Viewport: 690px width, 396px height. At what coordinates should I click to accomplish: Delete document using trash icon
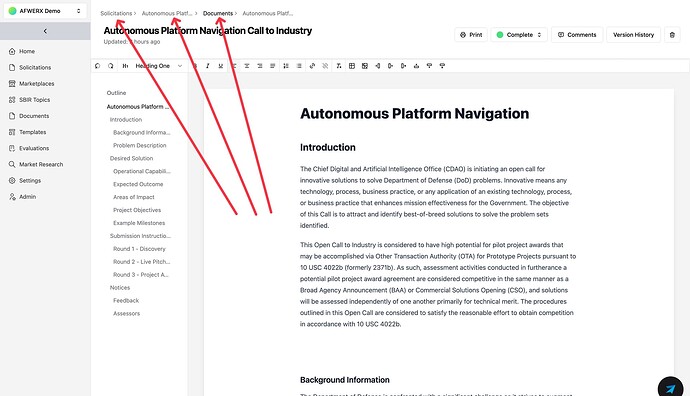(x=672, y=35)
